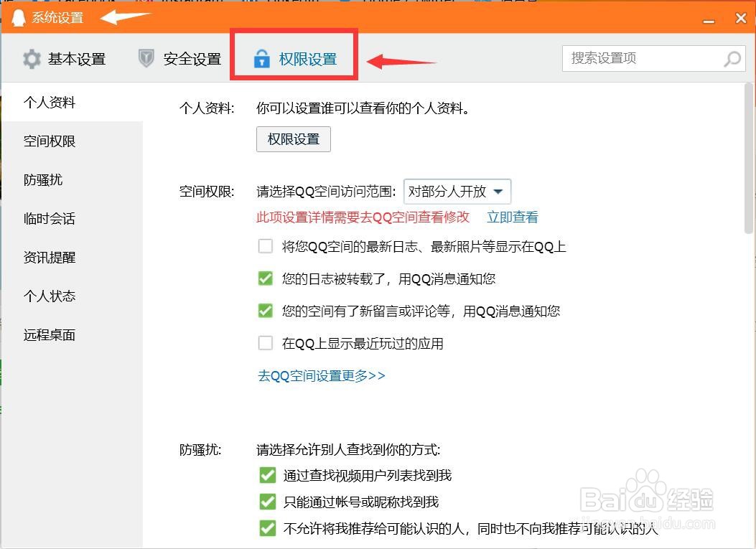Select 资讯提醒 in the sidebar
756x549 pixels.
(48, 257)
